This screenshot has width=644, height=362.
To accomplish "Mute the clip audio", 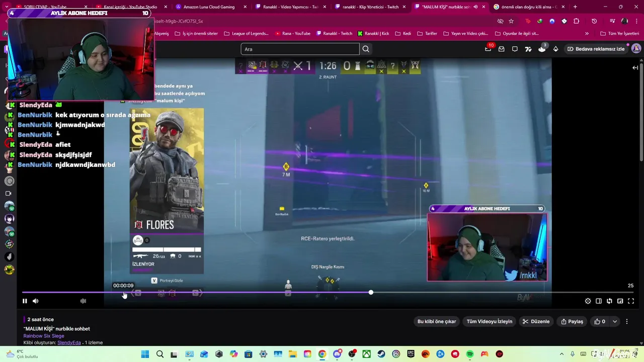I will (35, 301).
